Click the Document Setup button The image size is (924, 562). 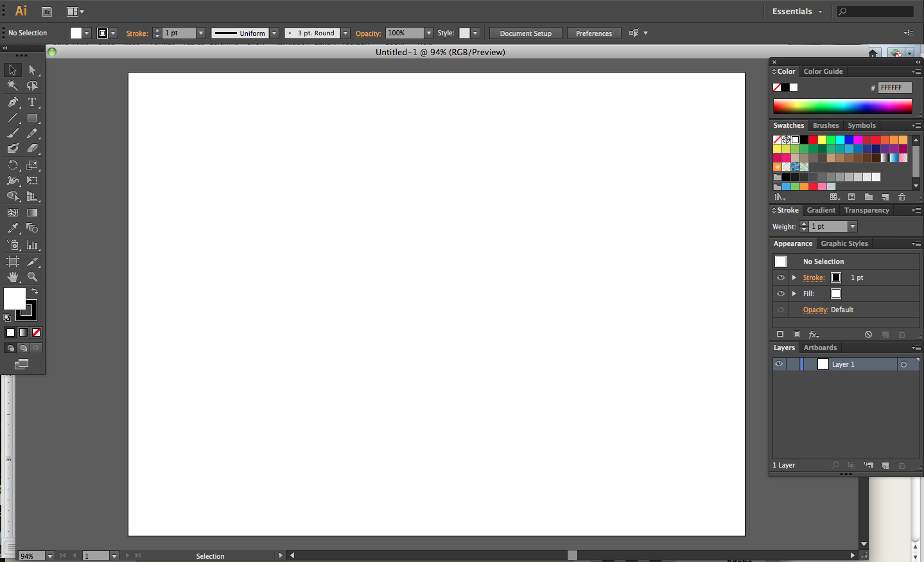pyautogui.click(x=525, y=33)
